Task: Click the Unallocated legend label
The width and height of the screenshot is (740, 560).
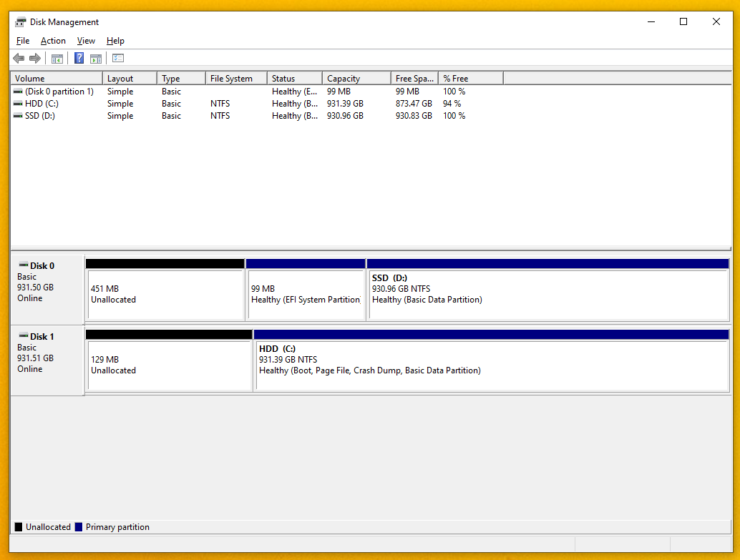Action: coord(48,527)
